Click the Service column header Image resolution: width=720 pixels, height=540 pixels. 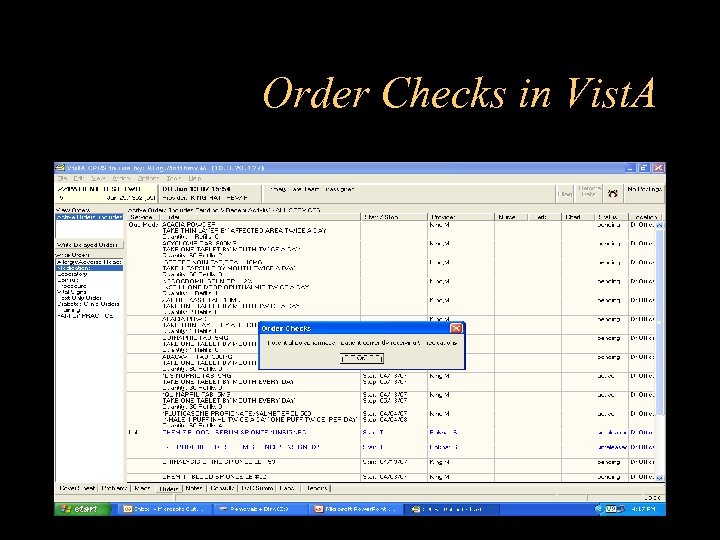144,217
